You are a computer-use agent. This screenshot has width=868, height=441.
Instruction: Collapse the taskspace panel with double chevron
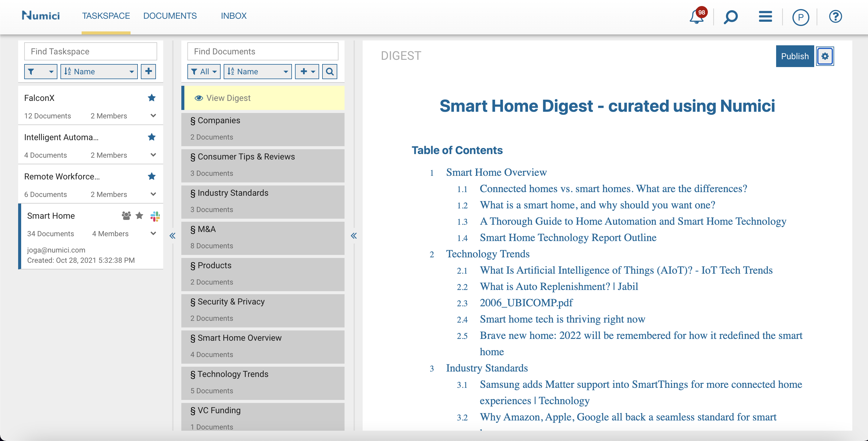pyautogui.click(x=172, y=236)
